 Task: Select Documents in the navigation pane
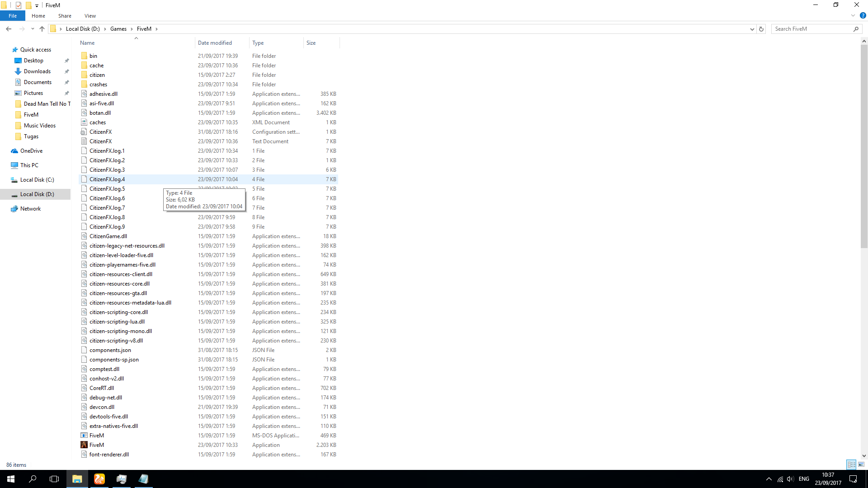(x=38, y=82)
